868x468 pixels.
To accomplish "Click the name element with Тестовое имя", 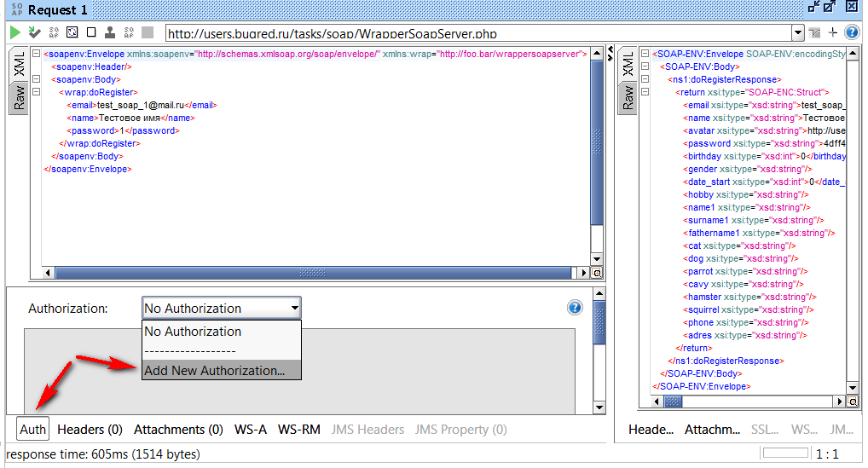I will (x=130, y=118).
